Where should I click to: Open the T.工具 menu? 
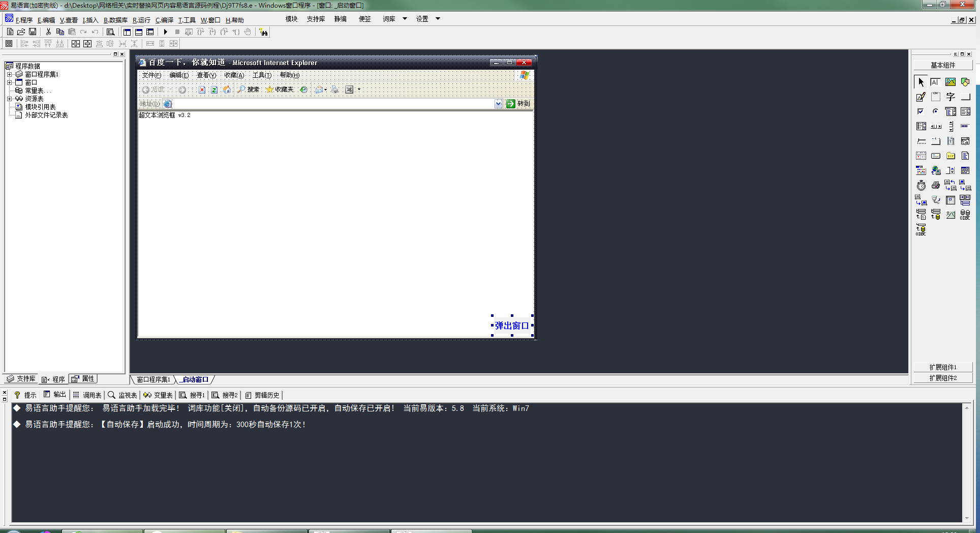[187, 20]
